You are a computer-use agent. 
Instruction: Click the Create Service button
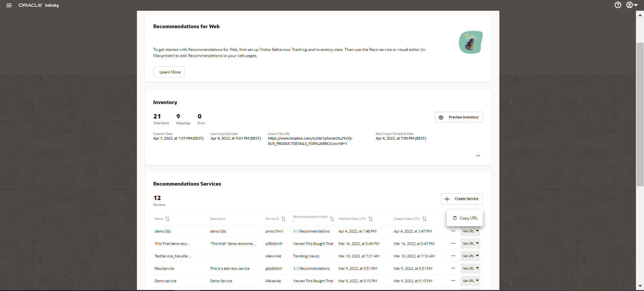[462, 199]
